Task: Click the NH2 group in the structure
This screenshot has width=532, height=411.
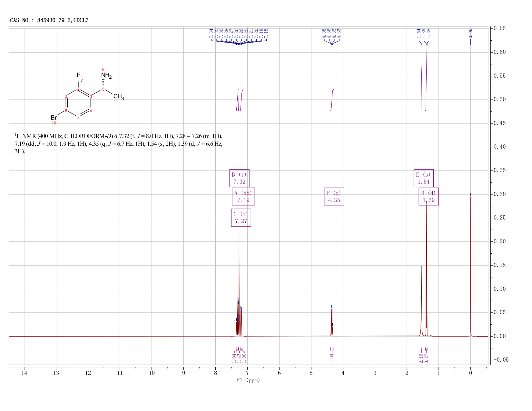Action: 106,76
